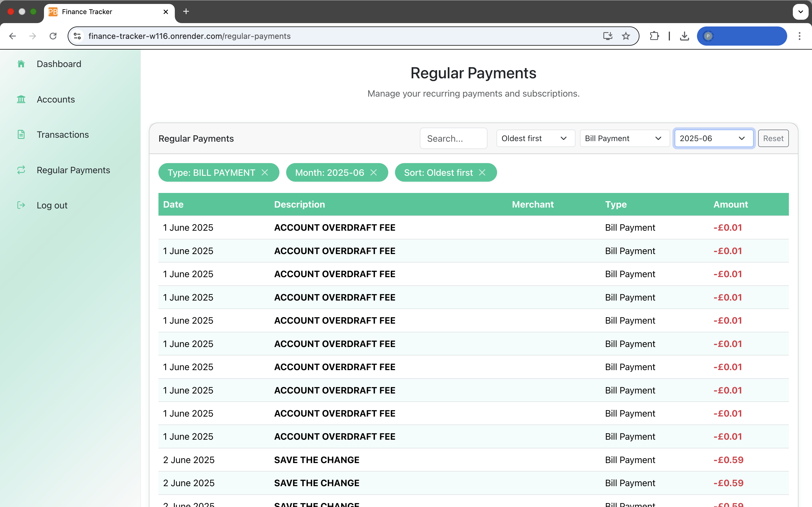This screenshot has width=812, height=507.
Task: Open the Oldest first sort dropdown
Action: click(x=535, y=139)
